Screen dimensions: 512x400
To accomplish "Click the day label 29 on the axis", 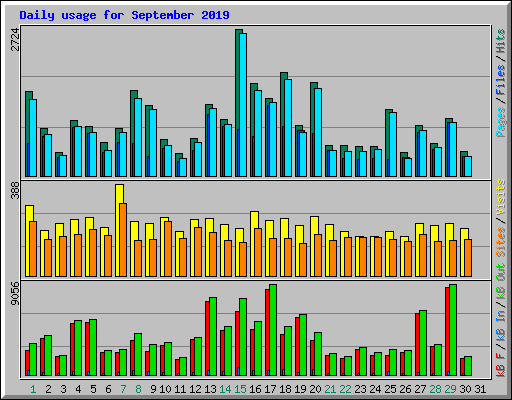I will pyautogui.click(x=450, y=389).
